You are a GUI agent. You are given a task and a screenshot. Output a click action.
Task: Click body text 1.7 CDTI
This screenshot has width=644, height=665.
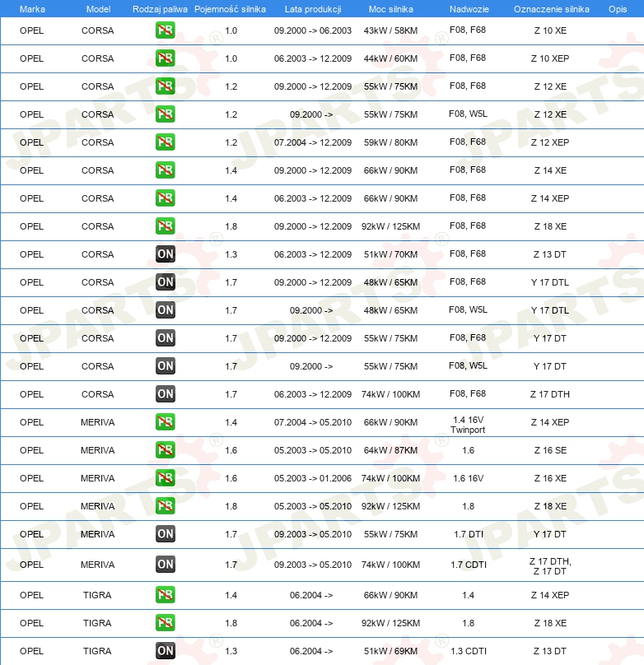[x=469, y=565]
